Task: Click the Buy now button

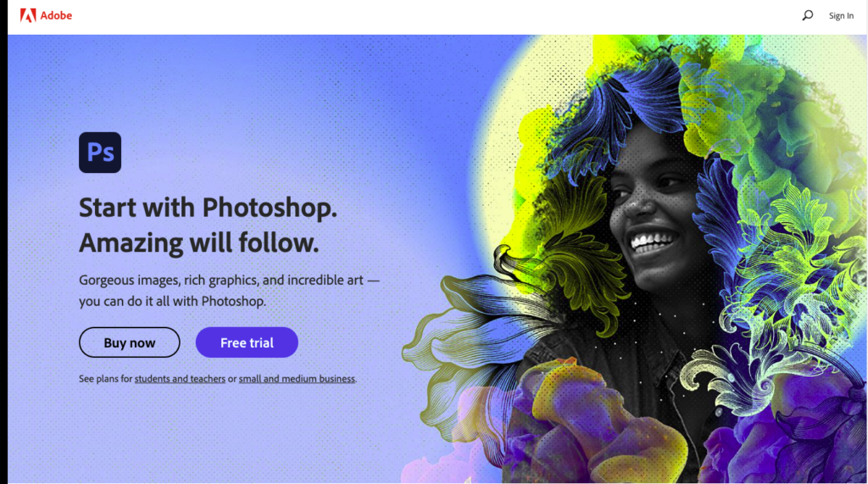Action: pos(130,342)
